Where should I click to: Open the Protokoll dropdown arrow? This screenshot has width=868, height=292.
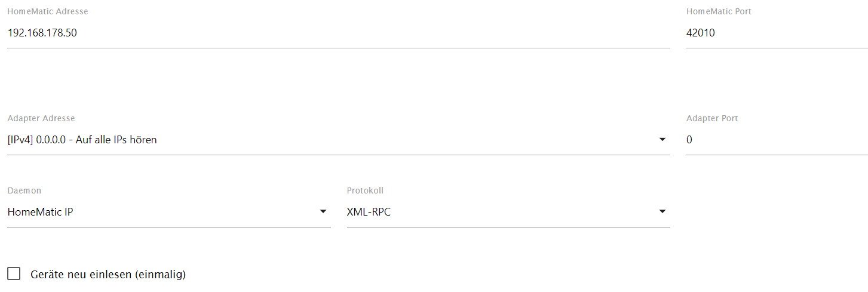662,211
